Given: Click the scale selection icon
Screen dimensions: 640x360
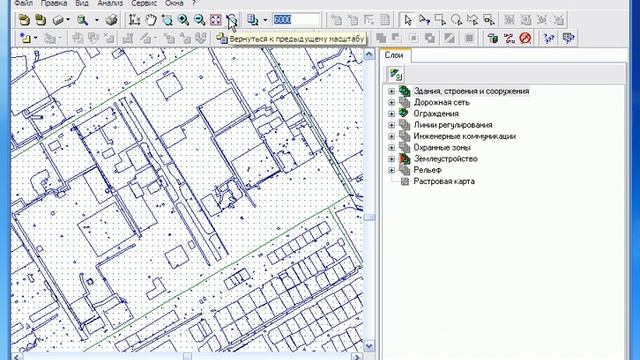Looking at the screenshot, I should tap(253, 20).
